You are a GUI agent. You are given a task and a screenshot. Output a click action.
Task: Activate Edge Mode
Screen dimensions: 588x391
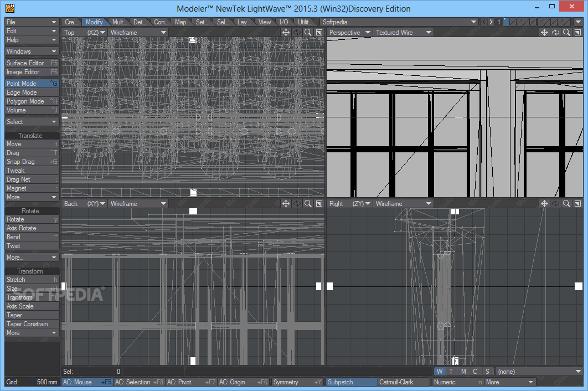32,92
